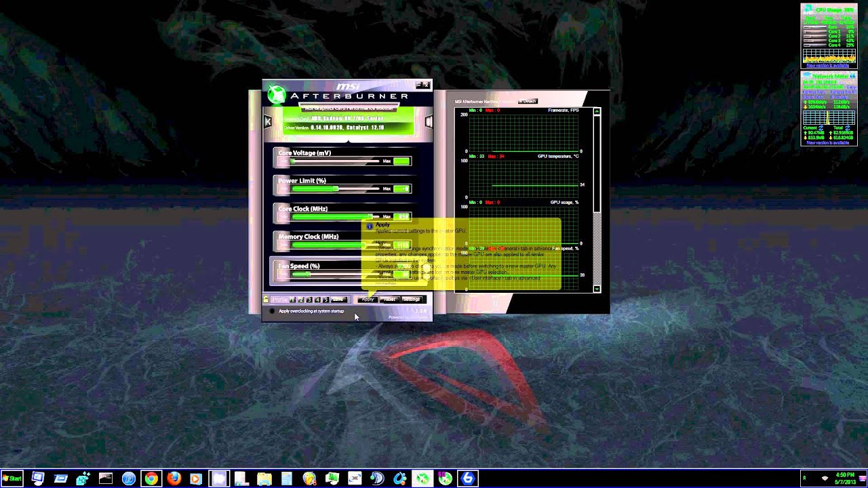Click 'New version is available' in Network Meter gadget
The width and height of the screenshot is (868, 488).
(x=828, y=142)
